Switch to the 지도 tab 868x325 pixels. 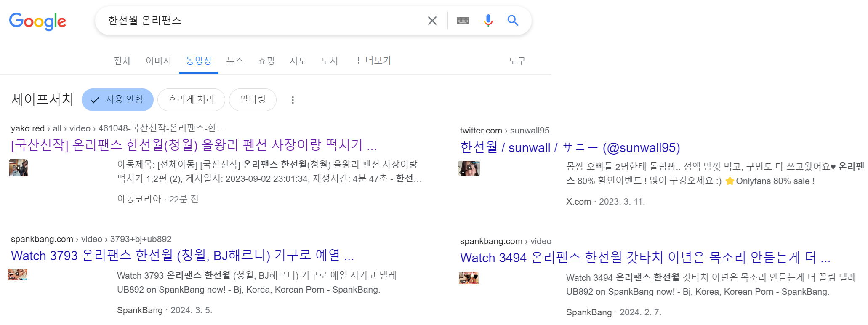click(x=298, y=61)
